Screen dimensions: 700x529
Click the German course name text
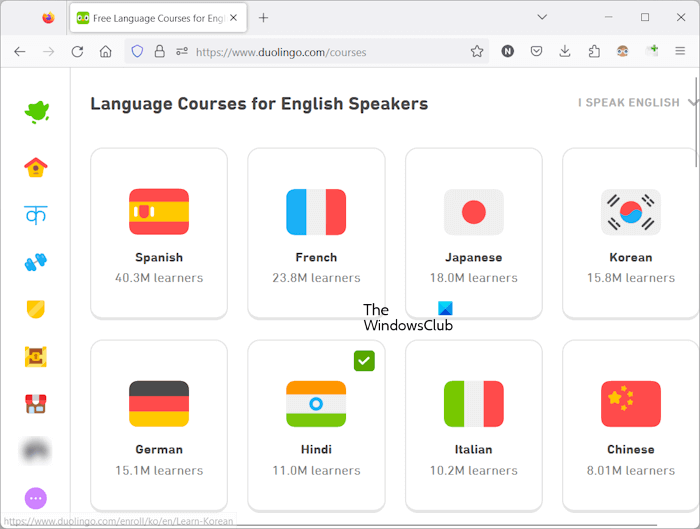(x=159, y=450)
